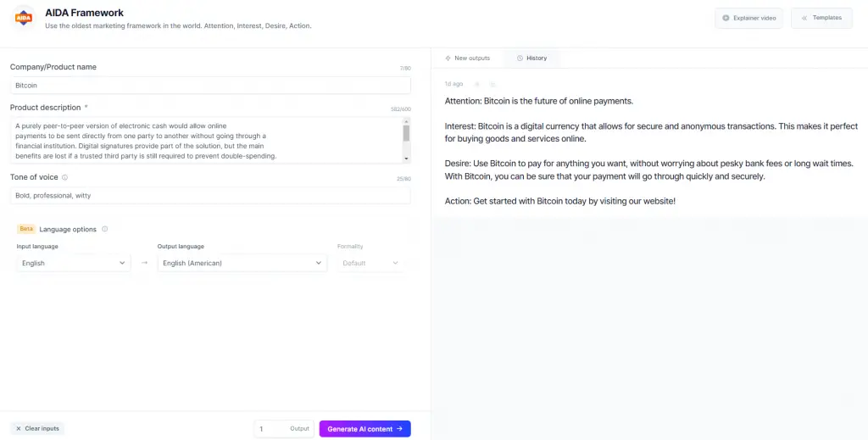868x440 pixels.
Task: Switch to the New outputs tab
Action: click(x=467, y=58)
